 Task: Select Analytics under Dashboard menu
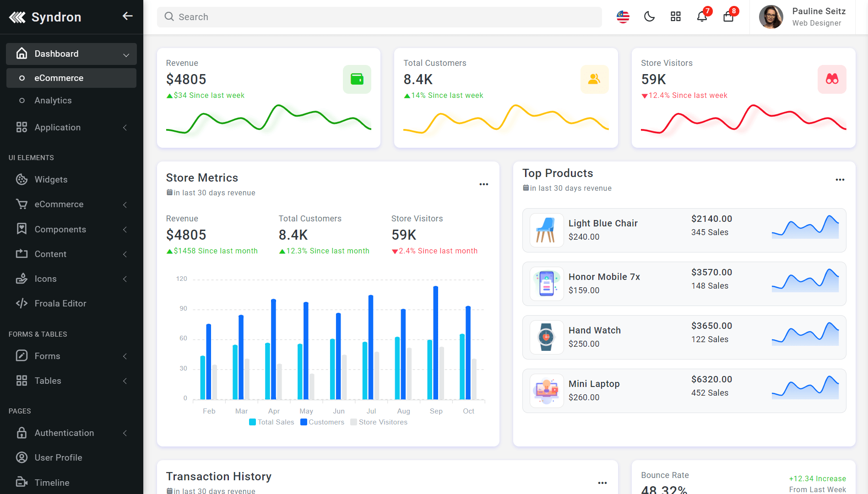(x=53, y=101)
